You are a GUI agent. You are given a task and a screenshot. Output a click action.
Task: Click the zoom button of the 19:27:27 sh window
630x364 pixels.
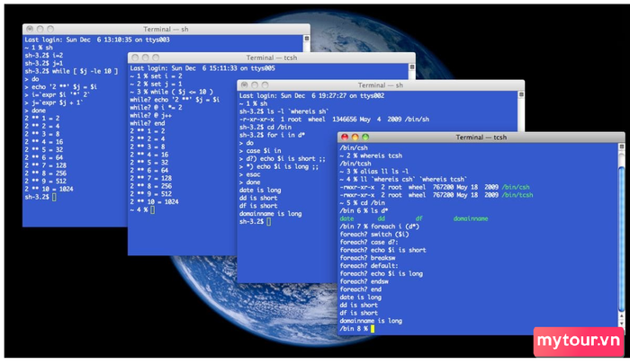pyautogui.click(x=265, y=85)
